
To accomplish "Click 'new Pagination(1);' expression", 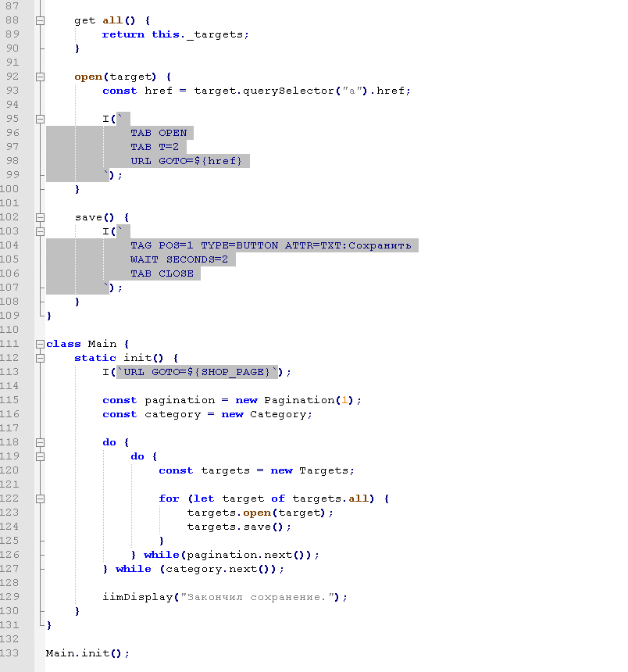I will coord(298,400).
